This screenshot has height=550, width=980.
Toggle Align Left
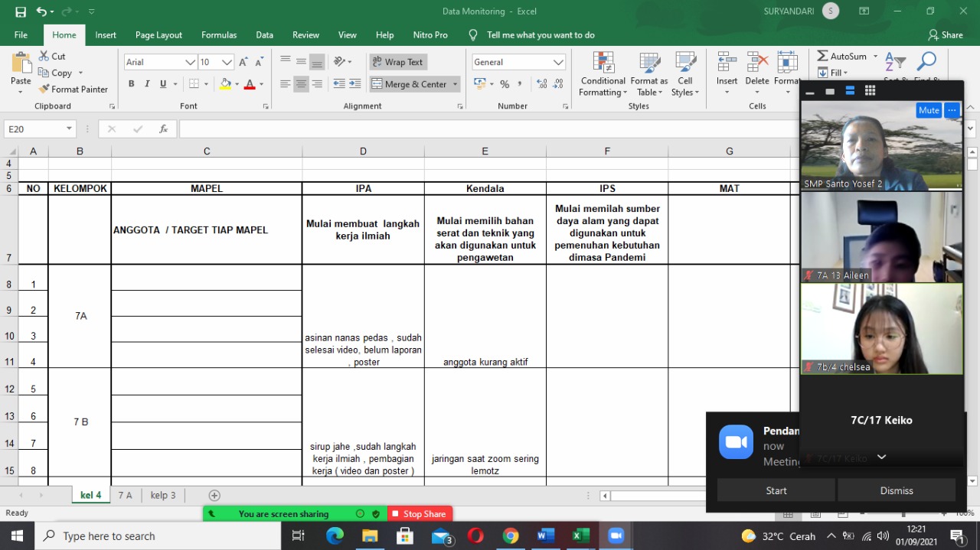pyautogui.click(x=285, y=83)
